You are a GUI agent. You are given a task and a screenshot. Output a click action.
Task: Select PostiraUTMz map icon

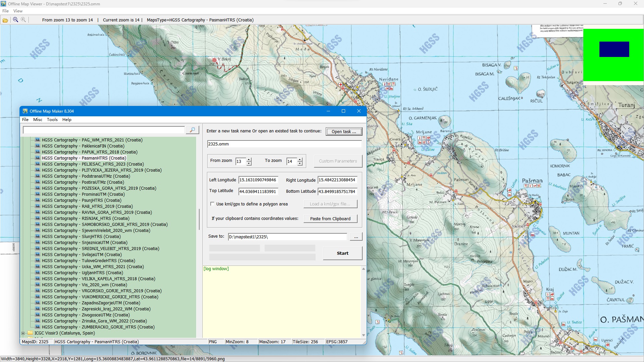coord(38,182)
